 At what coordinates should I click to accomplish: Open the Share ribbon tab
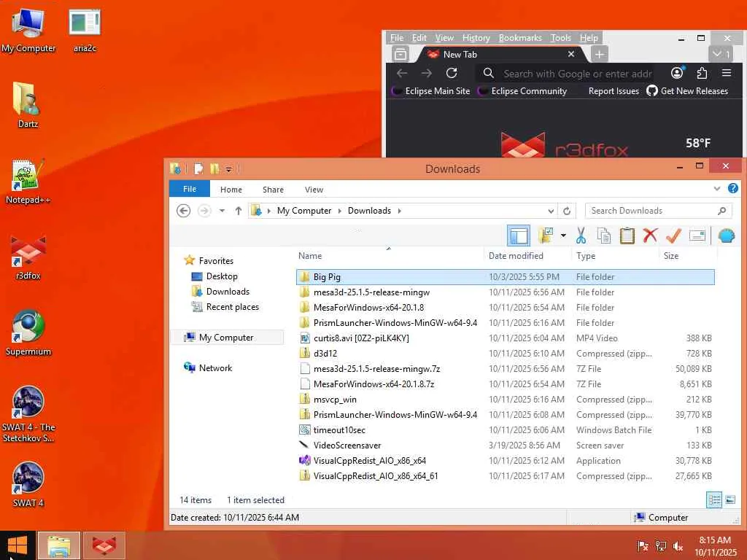[273, 190]
